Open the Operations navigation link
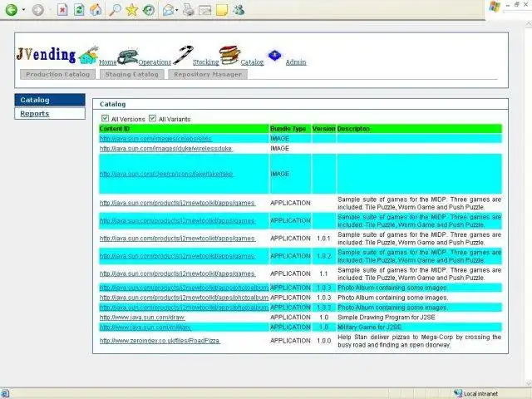 point(155,62)
